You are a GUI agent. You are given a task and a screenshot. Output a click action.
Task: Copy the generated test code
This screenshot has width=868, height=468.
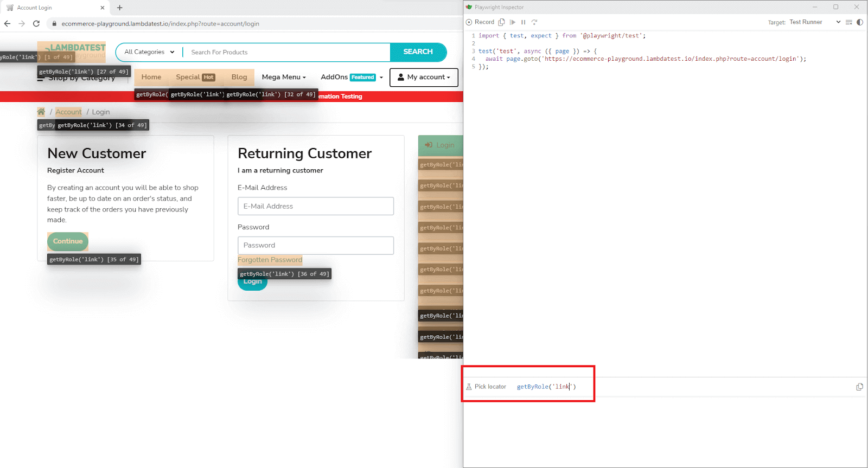pos(502,22)
